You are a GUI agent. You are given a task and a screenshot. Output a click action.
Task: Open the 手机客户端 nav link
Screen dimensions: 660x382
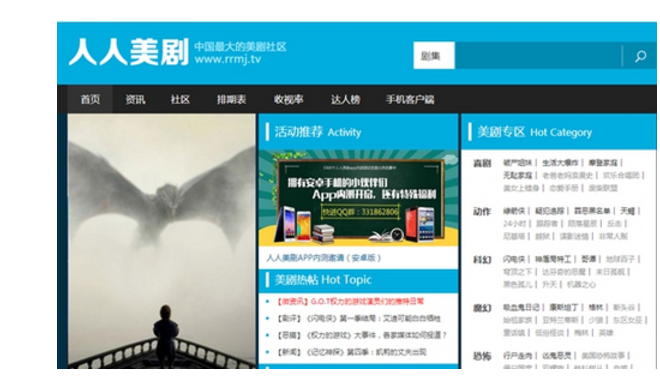click(x=410, y=99)
